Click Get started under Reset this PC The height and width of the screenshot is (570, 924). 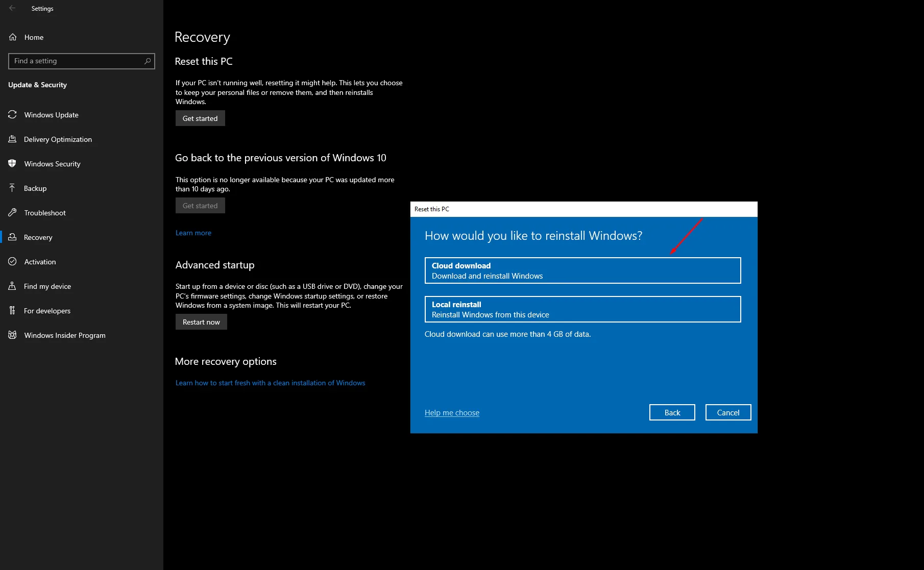coord(200,118)
